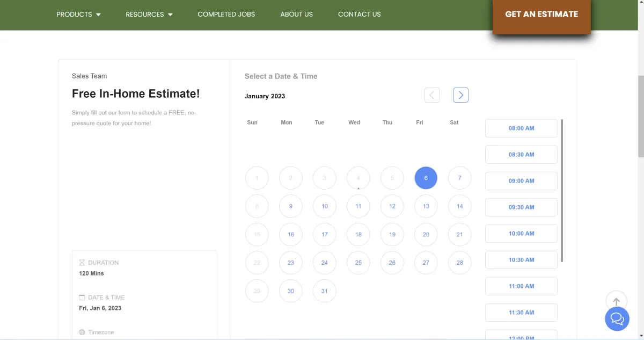644x340 pixels.
Task: Pick January 11 as the date
Action: (x=358, y=206)
